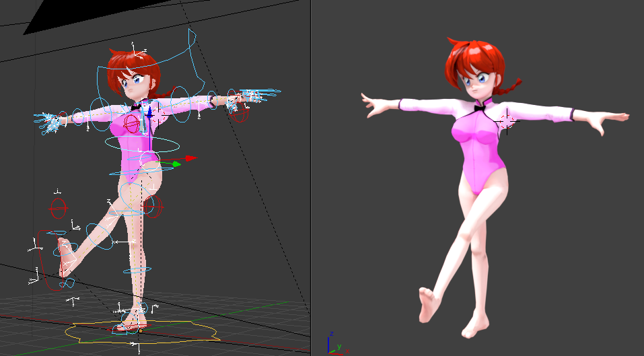This screenshot has height=356, width=644.
Task: Select the wide cyan waist ring control
Action: [x=142, y=144]
